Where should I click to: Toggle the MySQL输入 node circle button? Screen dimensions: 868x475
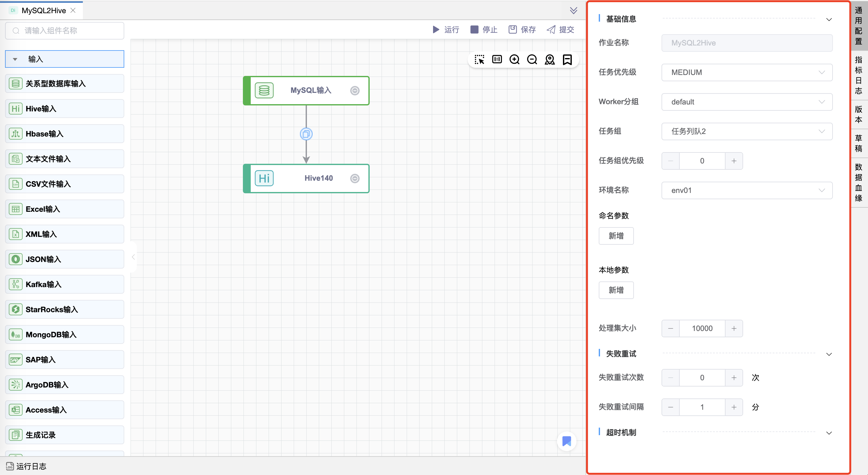pos(355,91)
